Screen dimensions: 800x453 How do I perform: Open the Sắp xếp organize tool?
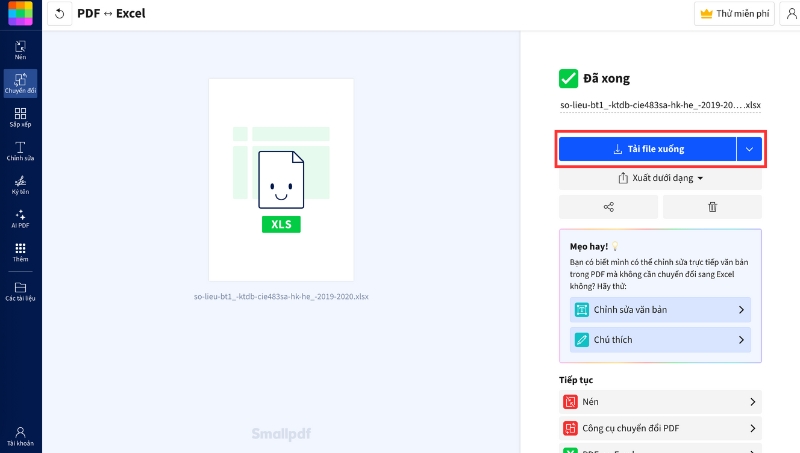[20, 117]
